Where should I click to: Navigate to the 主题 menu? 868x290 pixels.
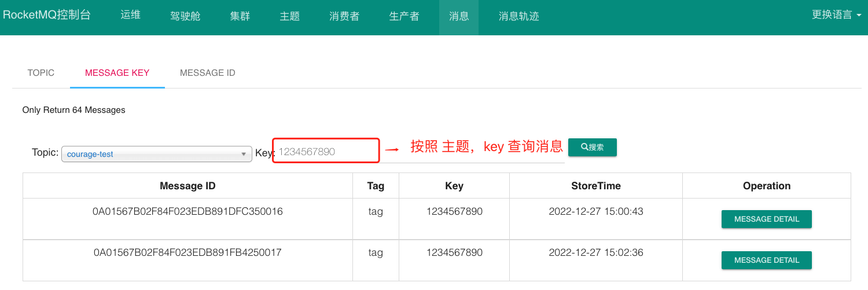(x=289, y=16)
